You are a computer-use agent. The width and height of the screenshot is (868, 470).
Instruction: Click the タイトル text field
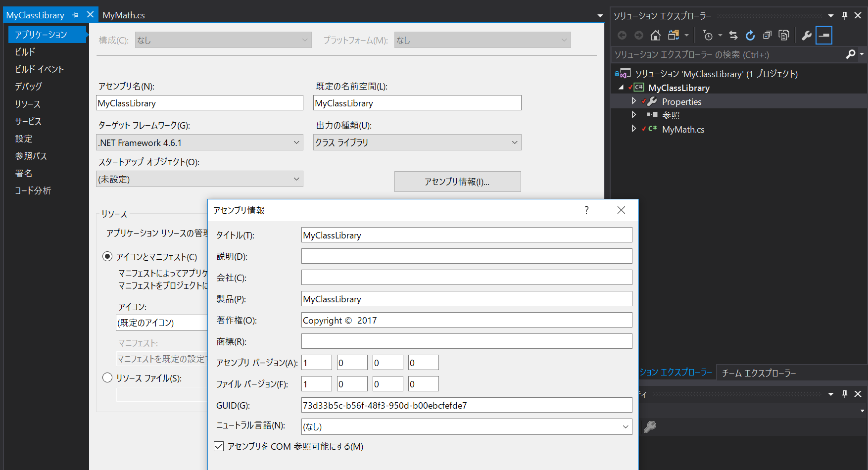[467, 235]
